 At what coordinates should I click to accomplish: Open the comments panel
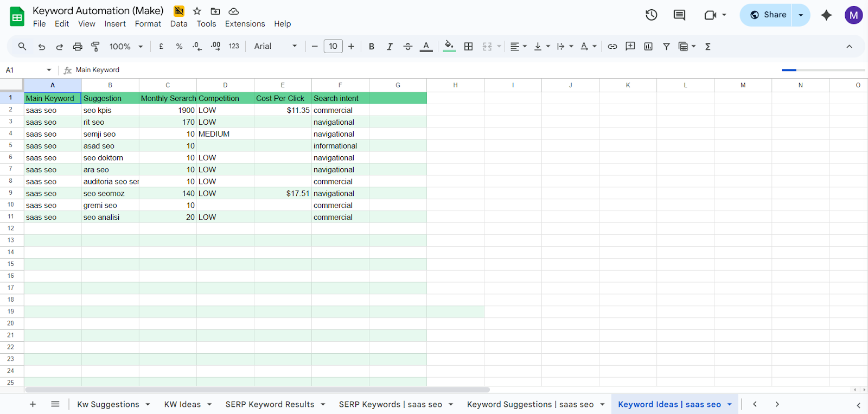pos(679,15)
